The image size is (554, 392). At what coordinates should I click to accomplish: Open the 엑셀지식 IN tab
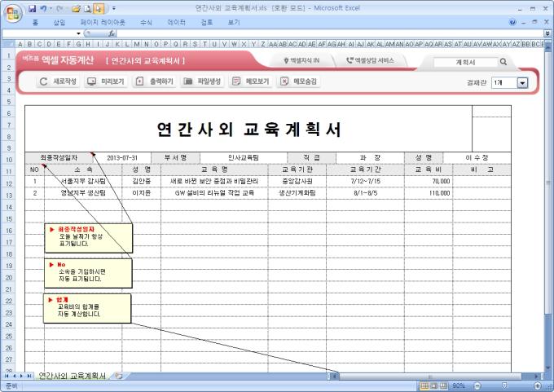pos(301,61)
